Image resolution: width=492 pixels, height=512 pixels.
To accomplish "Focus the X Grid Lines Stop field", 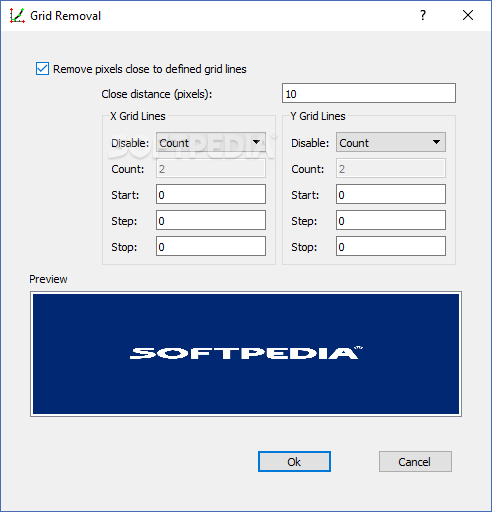I will [211, 246].
